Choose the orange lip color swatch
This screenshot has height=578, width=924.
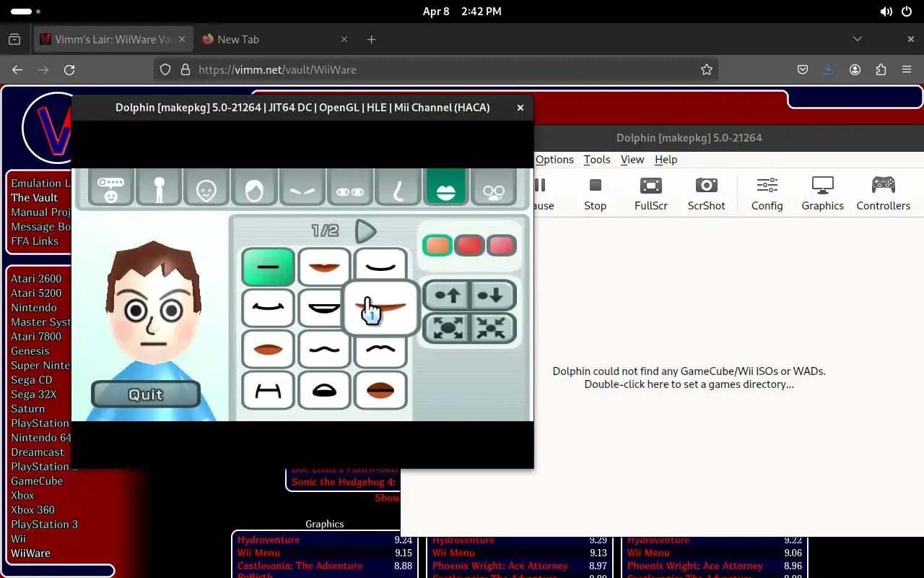point(437,246)
